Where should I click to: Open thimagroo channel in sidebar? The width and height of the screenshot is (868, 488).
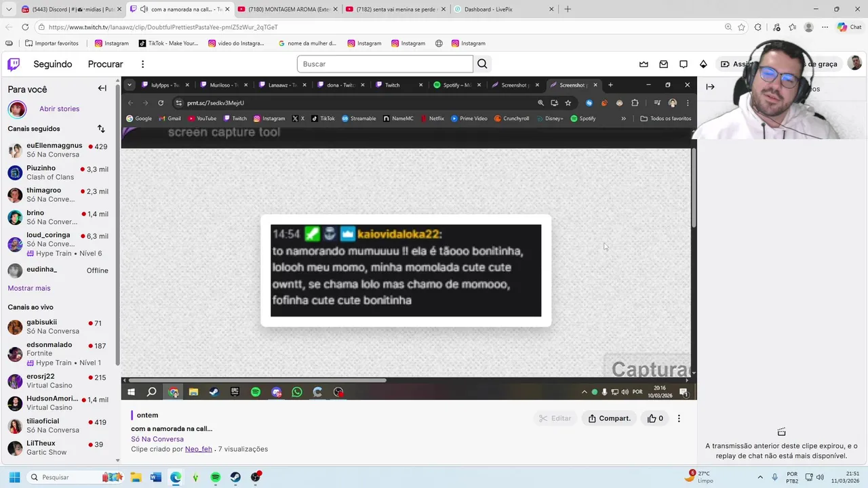[58, 195]
